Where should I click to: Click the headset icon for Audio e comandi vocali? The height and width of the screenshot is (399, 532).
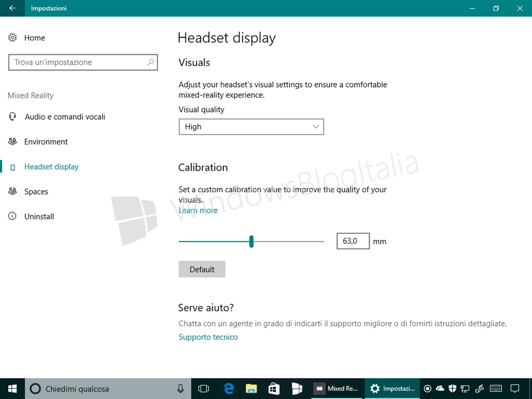click(13, 117)
